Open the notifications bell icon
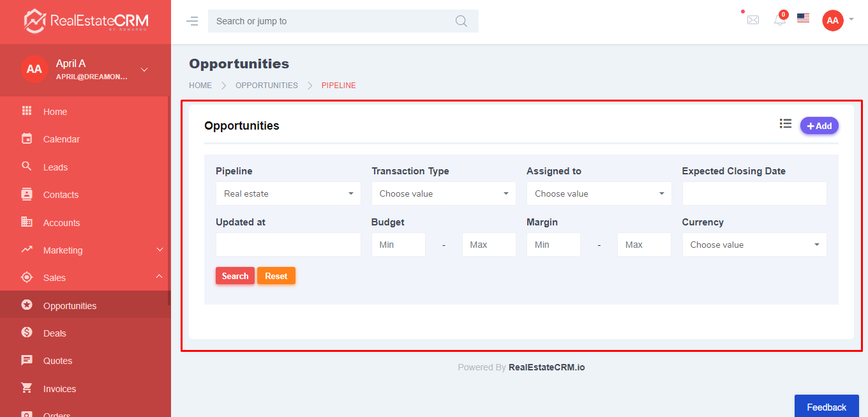Screen dimensions: 868x417 click(x=780, y=20)
